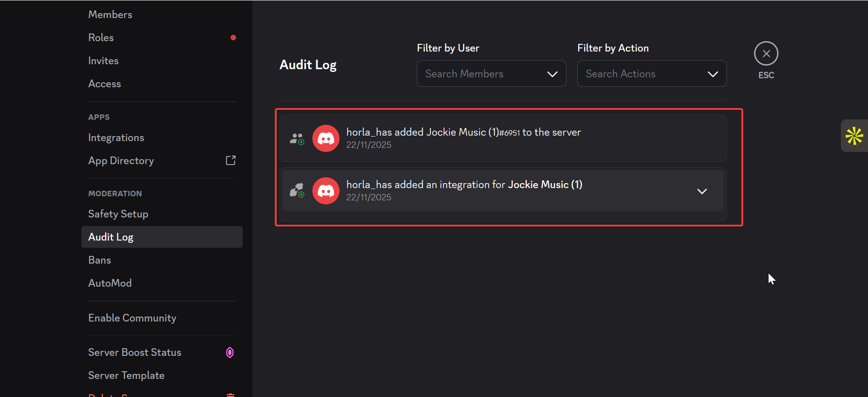Click the member-added icon on first log entry
Image resolution: width=868 pixels, height=397 pixels.
(297, 139)
